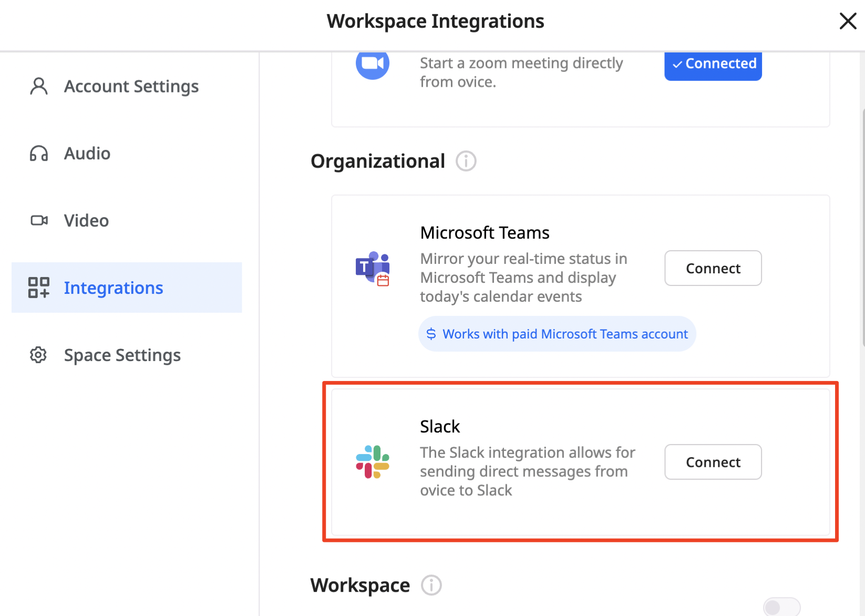Show info for Organizational section
The width and height of the screenshot is (865, 616).
pos(466,161)
